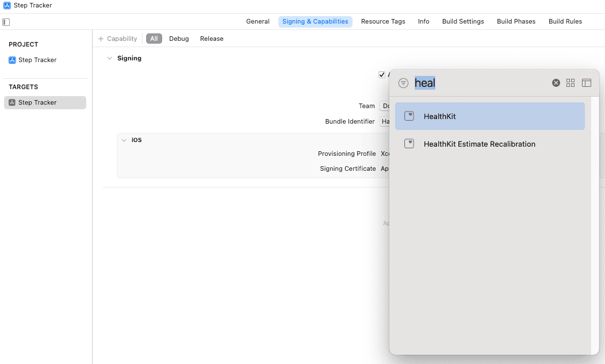Open the General tab

pos(258,21)
